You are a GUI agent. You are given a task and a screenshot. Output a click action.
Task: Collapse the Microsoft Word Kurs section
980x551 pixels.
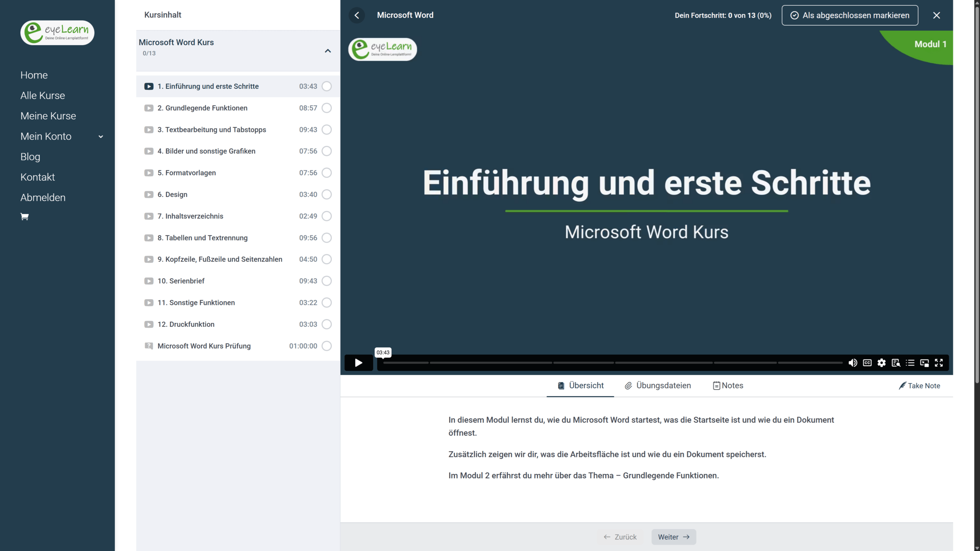(x=328, y=51)
